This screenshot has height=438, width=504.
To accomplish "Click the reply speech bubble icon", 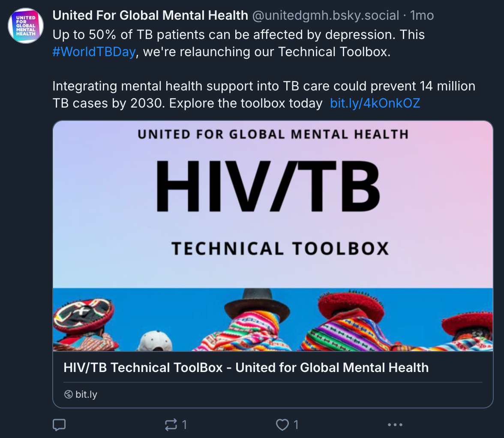I will 59,425.
